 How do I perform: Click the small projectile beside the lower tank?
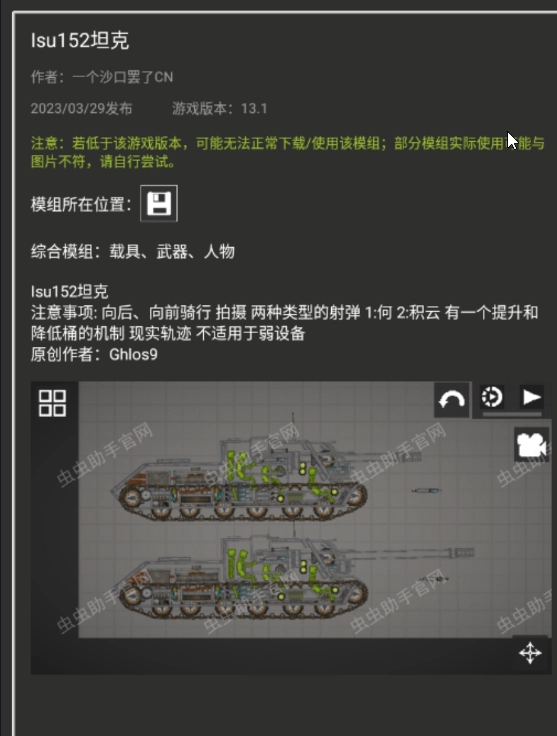pyautogui.click(x=435, y=579)
